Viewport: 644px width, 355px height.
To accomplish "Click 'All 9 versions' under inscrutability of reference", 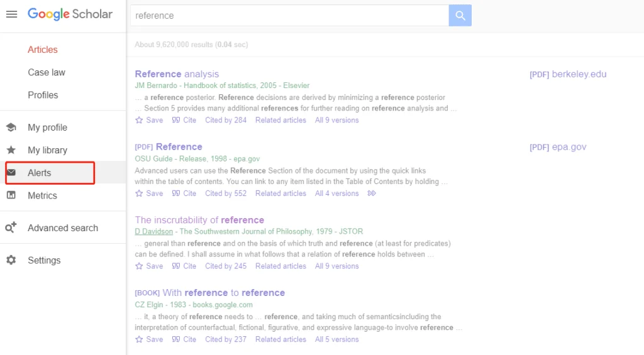I will tap(337, 266).
